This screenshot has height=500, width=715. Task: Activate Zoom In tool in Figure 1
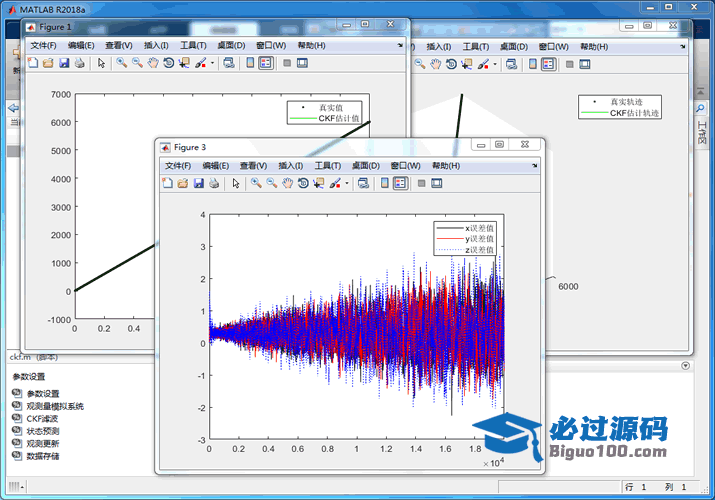coord(122,63)
